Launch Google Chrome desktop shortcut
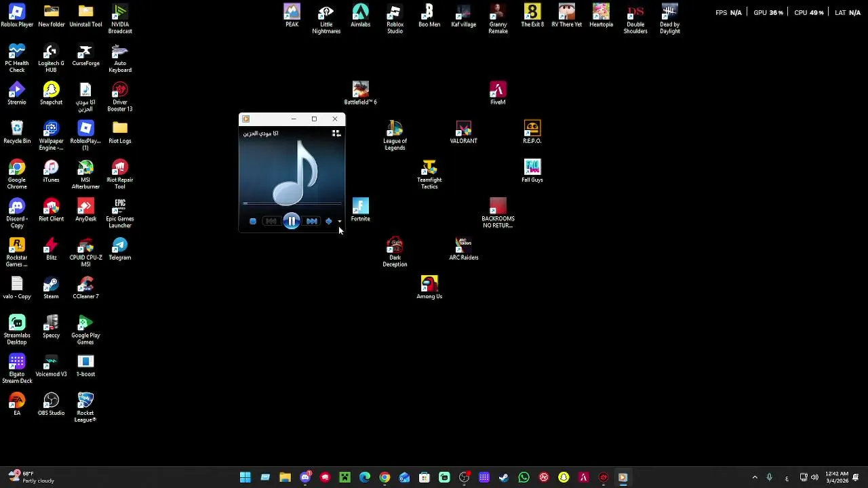Screen dimensions: 868x488 tap(17, 175)
